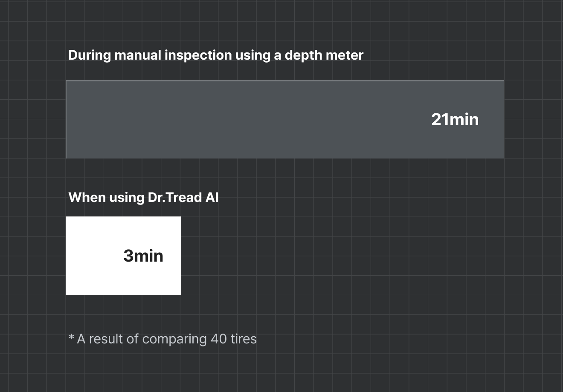The width and height of the screenshot is (563, 392).
Task: Click the word "During" in the top heading
Action: [90, 55]
